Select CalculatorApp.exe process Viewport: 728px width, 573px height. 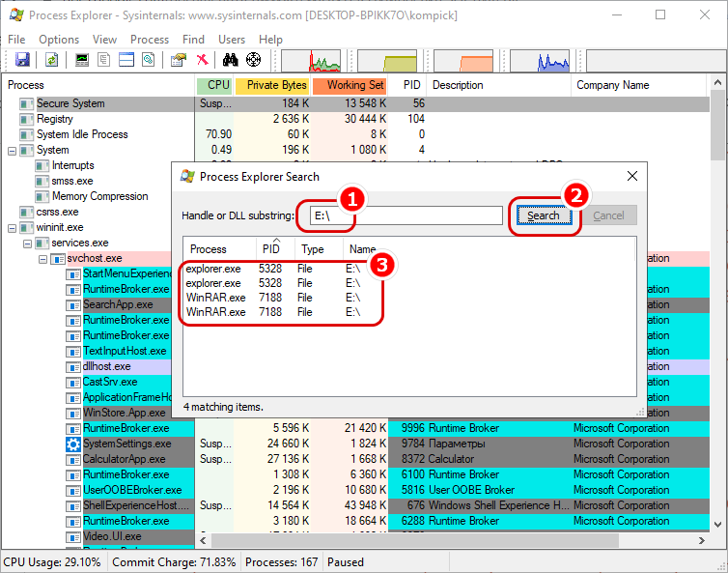(124, 459)
